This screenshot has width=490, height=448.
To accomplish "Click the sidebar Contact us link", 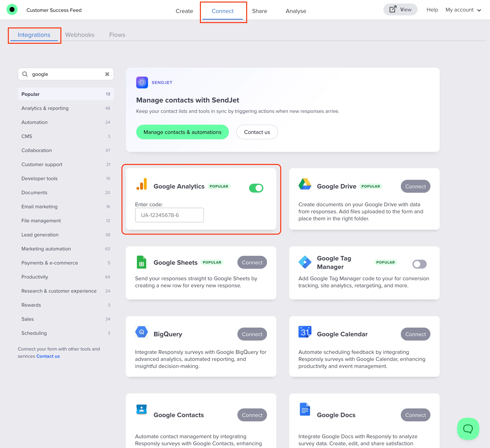I will (x=48, y=356).
